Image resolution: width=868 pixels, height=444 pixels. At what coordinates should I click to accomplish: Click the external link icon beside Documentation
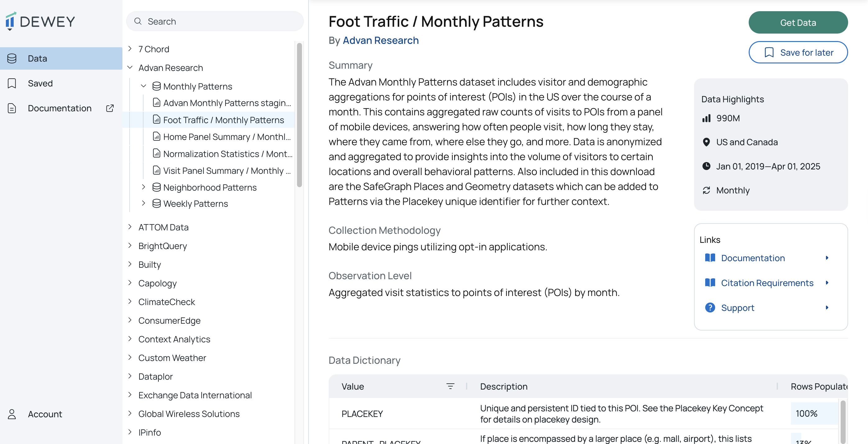point(110,108)
